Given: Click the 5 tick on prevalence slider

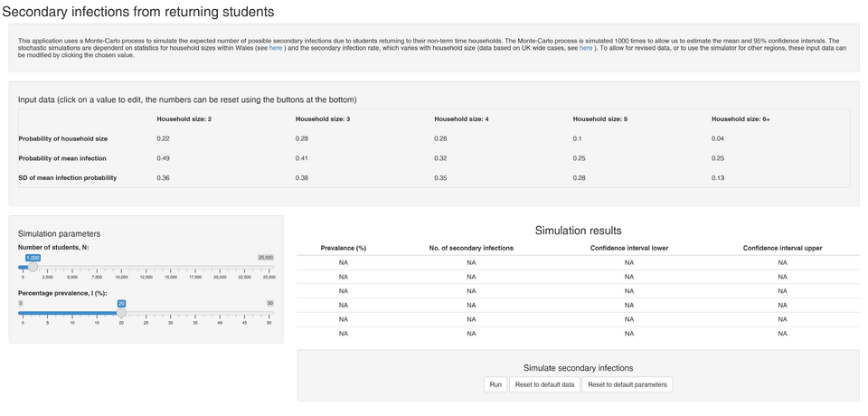Looking at the screenshot, I should point(48,322).
